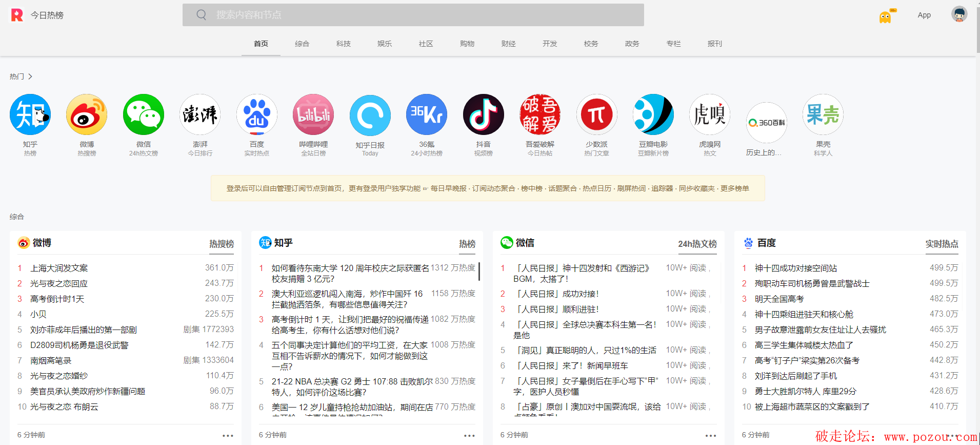
Task: Switch to the 报刊 navigation tab
Action: (x=715, y=44)
